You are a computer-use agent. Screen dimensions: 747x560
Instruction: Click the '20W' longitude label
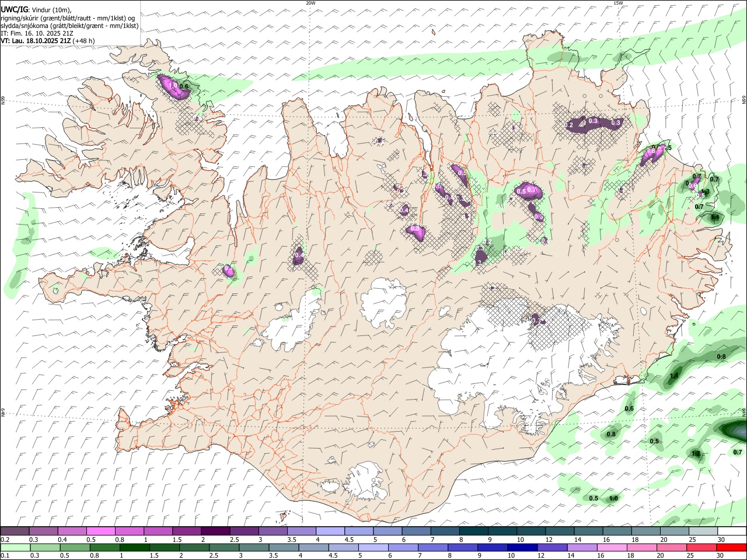coord(310,3)
